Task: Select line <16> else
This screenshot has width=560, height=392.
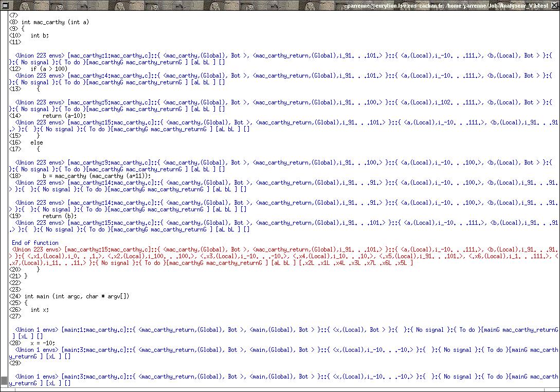Action: coord(26,142)
